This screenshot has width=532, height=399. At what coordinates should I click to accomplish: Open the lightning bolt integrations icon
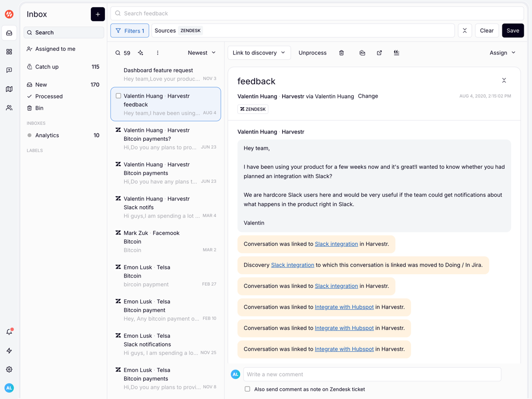coord(9,351)
